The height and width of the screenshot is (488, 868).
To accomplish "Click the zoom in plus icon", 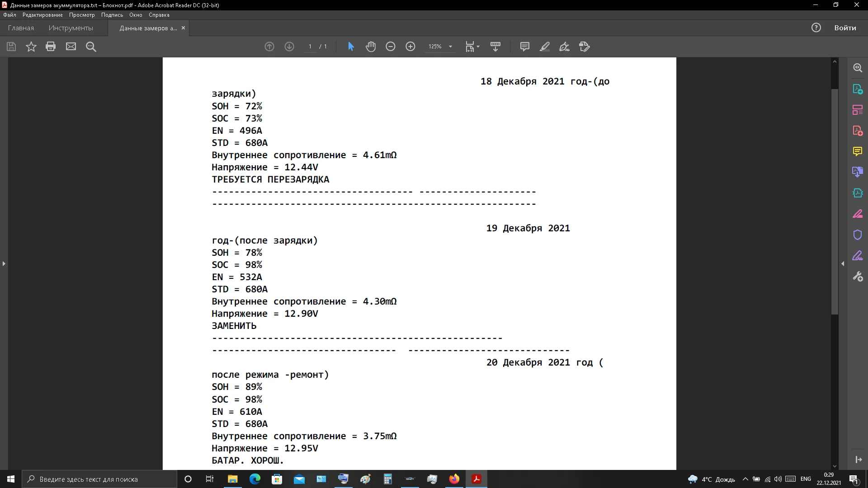I will (x=410, y=47).
